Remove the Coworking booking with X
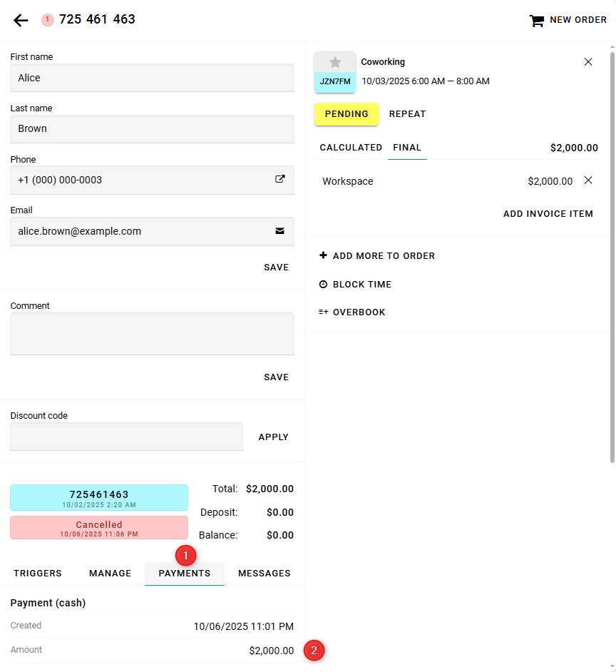616x672 pixels. (x=588, y=62)
